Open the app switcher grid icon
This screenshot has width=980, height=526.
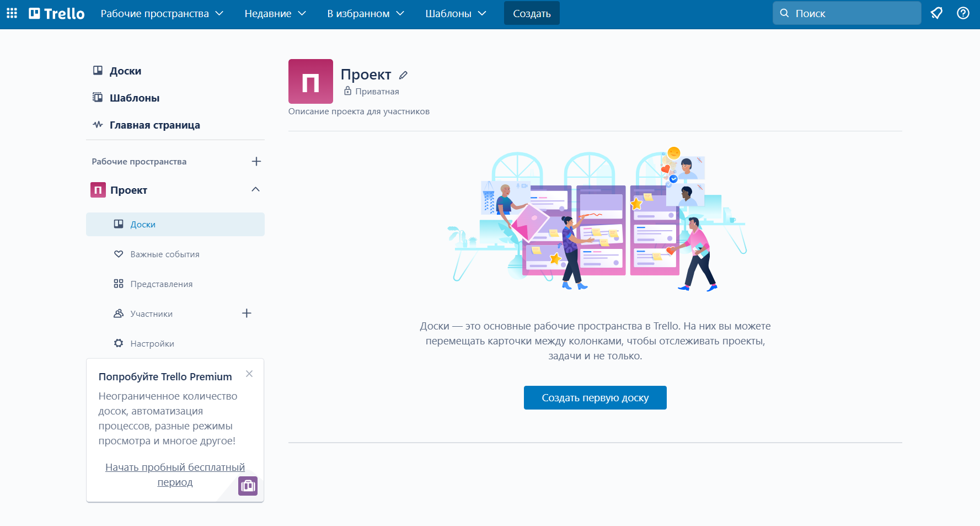12,13
